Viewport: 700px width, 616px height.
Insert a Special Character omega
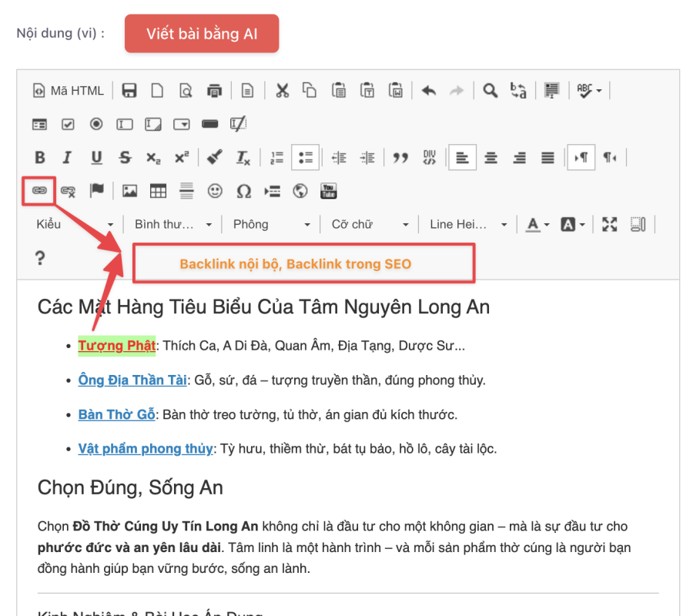(x=243, y=191)
